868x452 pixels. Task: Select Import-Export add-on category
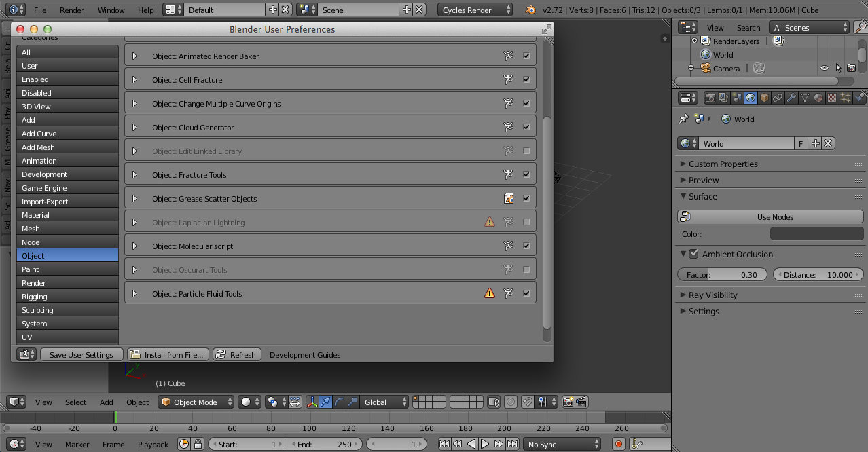pyautogui.click(x=67, y=201)
